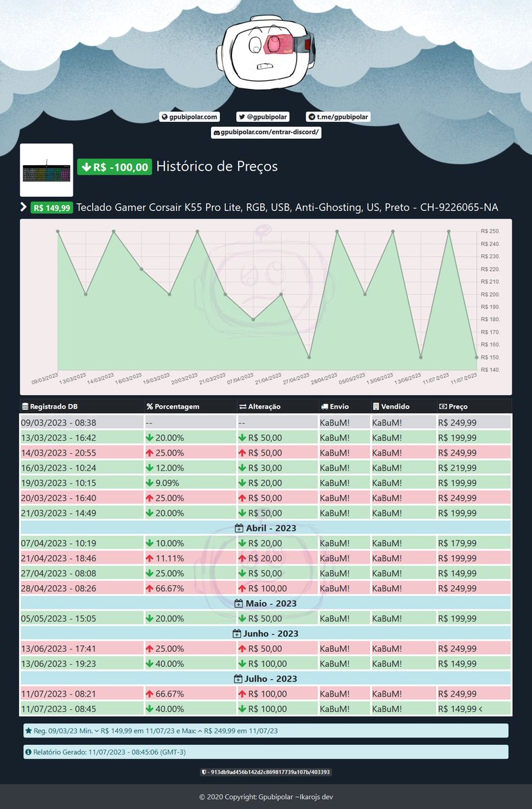Click the 27/04/2023 - 08:08 date cell
Image resolution: width=532 pixels, height=809 pixels.
pos(82,574)
